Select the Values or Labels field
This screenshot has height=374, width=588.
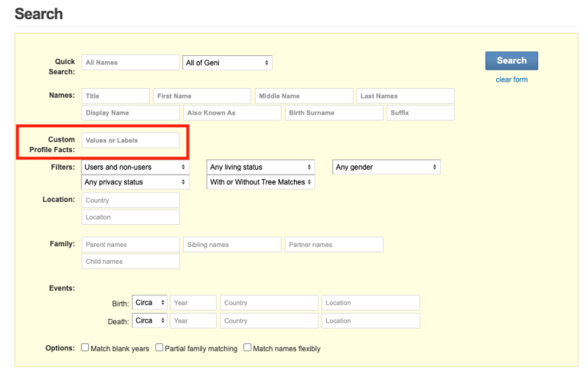coord(130,141)
